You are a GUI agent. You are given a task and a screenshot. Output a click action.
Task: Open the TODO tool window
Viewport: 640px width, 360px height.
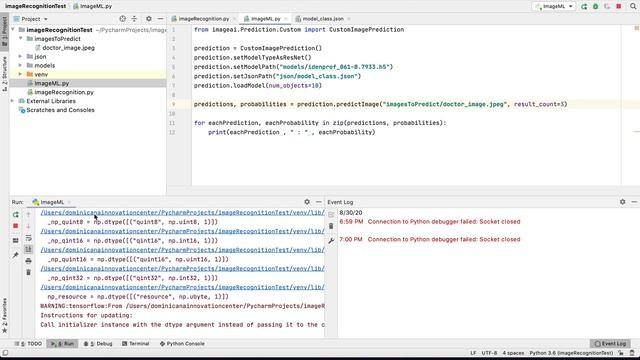(x=28, y=344)
